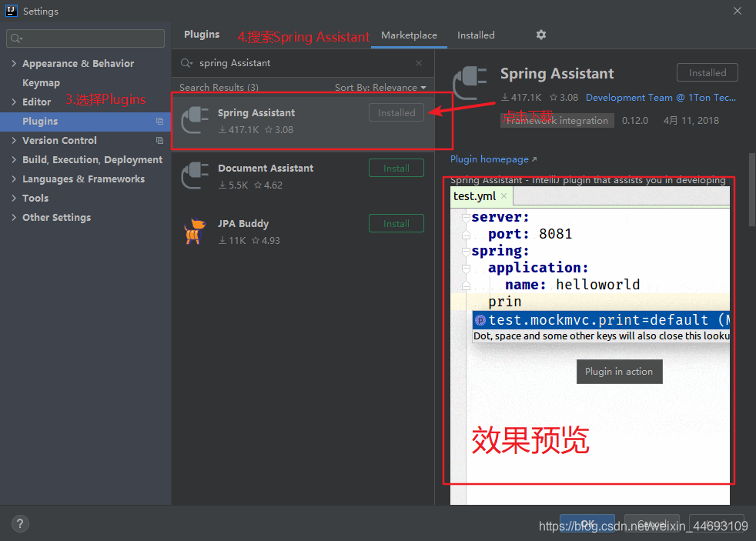756x541 pixels.
Task: Select the Spring Assistant result name
Action: click(256, 112)
